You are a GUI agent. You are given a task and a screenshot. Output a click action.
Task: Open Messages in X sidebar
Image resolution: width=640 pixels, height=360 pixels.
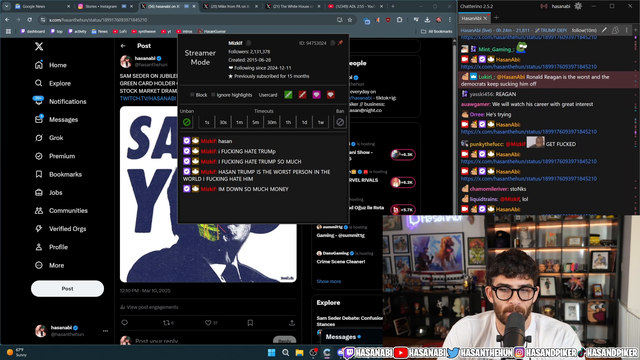tap(56, 120)
